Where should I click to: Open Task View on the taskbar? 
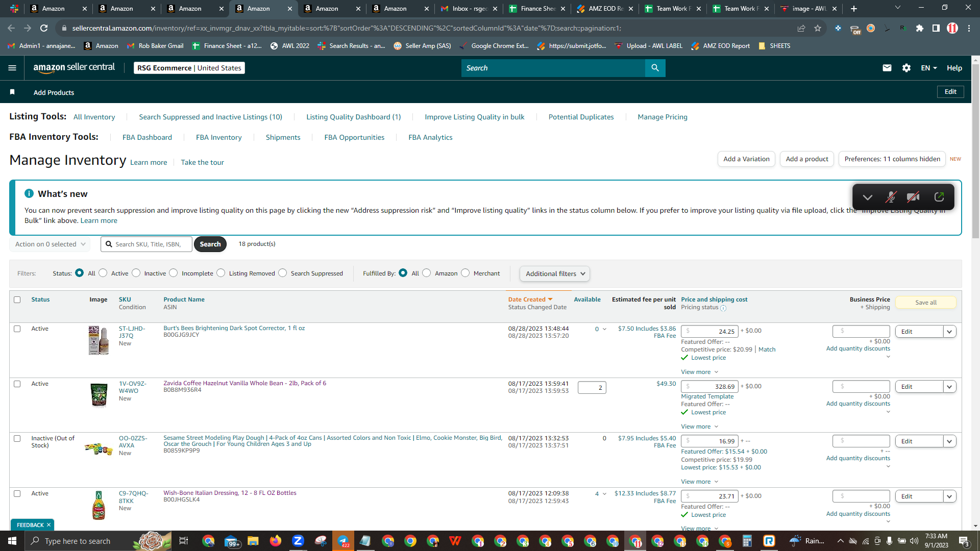tap(184, 541)
